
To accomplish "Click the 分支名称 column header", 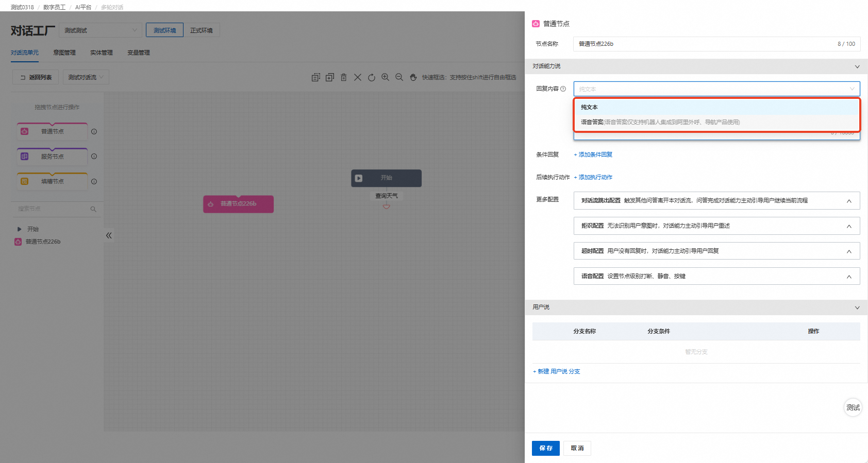I will coord(585,331).
